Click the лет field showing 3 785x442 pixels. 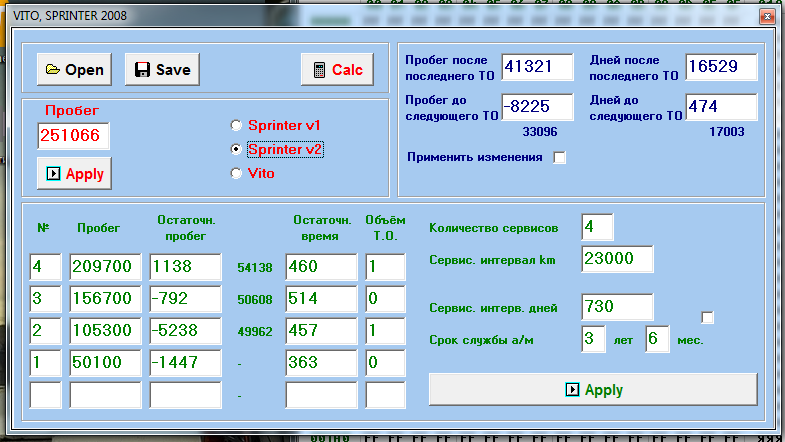coord(593,339)
